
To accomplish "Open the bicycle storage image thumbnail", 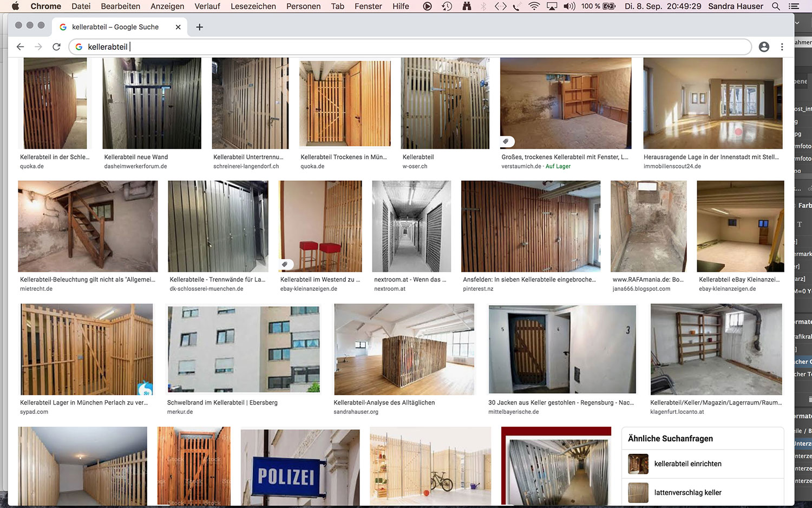I will coord(430,466).
